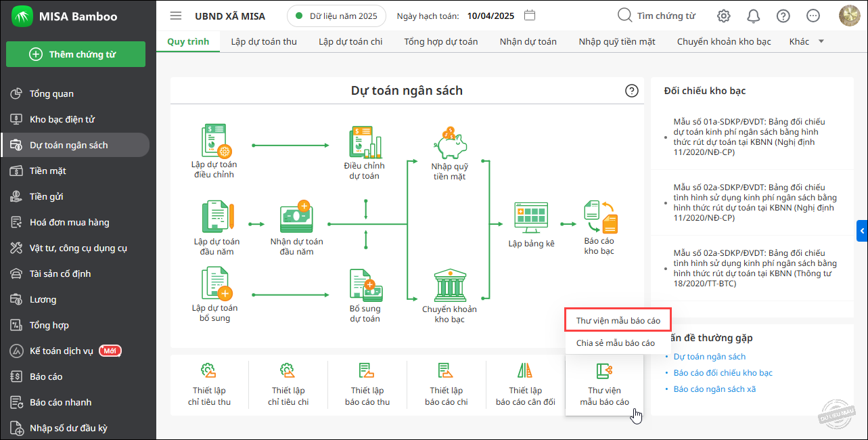
Task: Open Điều chỉnh dự toán icon
Action: click(x=365, y=142)
